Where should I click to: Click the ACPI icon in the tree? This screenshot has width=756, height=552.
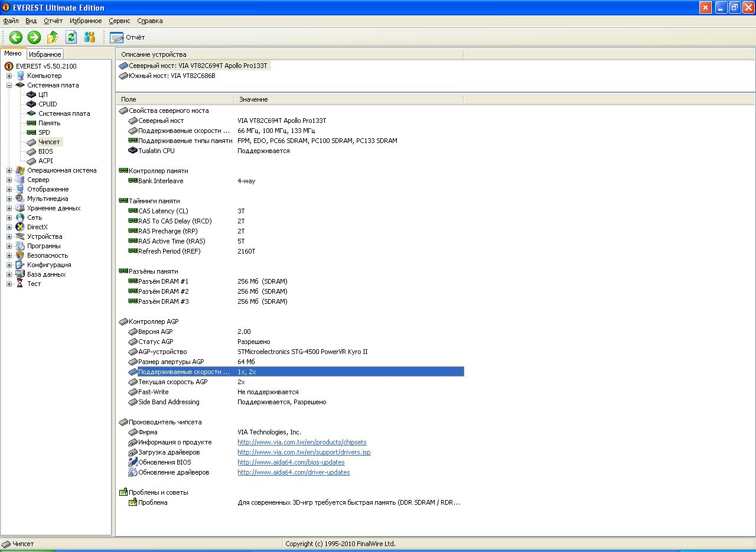click(x=31, y=161)
